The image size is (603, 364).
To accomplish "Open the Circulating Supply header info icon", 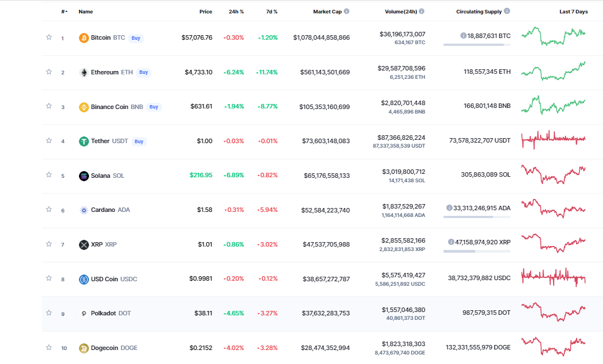I will [x=507, y=11].
